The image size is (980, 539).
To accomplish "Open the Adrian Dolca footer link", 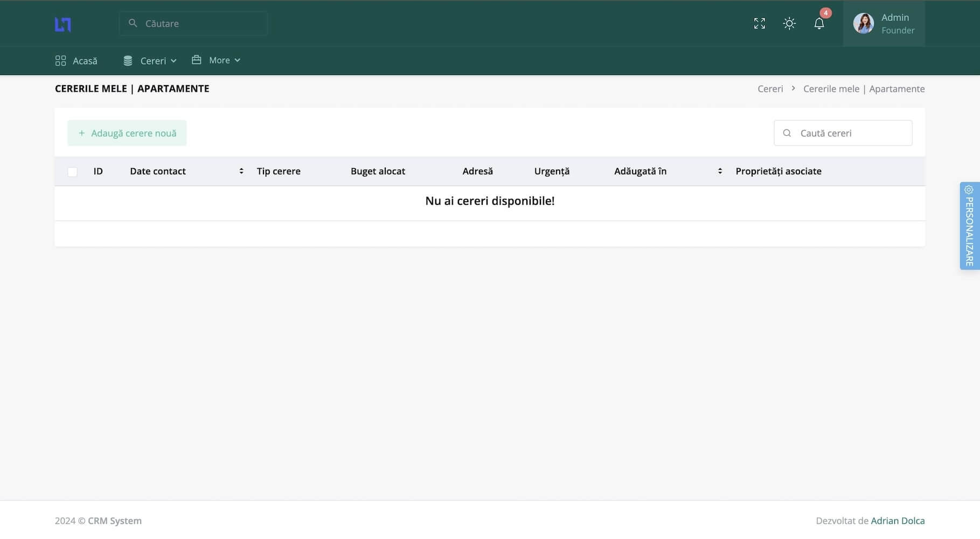I will pos(898,521).
